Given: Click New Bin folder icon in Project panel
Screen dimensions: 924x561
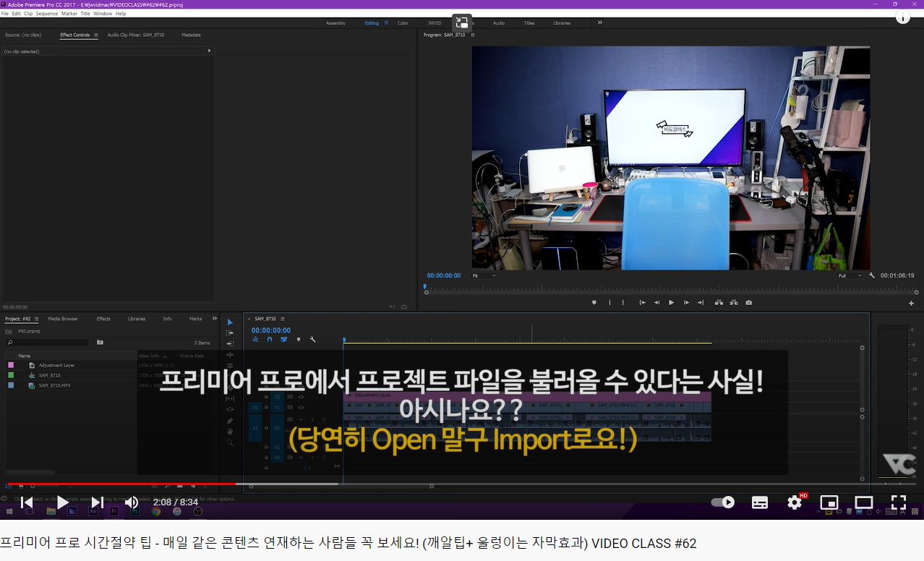Looking at the screenshot, I should [100, 342].
